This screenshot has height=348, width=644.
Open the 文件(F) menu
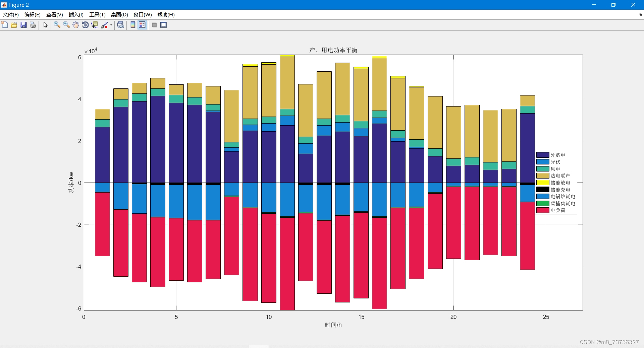[11, 15]
